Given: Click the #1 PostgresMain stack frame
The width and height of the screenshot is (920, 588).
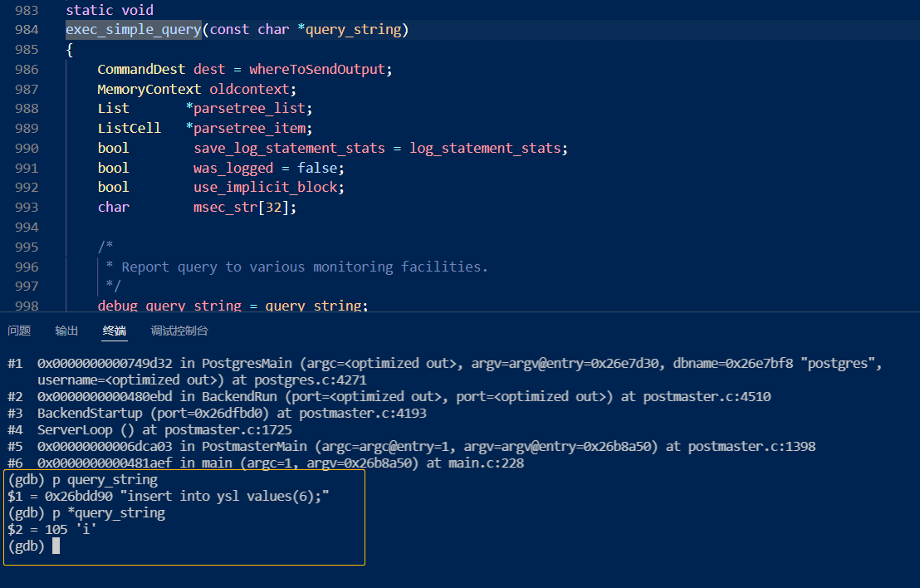Looking at the screenshot, I should pos(444,372).
